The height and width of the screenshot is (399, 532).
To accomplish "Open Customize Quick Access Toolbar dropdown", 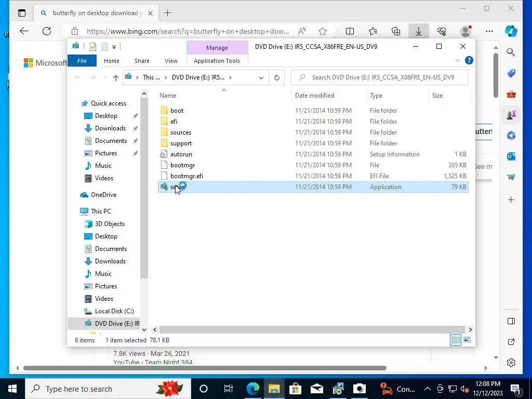I will [x=114, y=47].
